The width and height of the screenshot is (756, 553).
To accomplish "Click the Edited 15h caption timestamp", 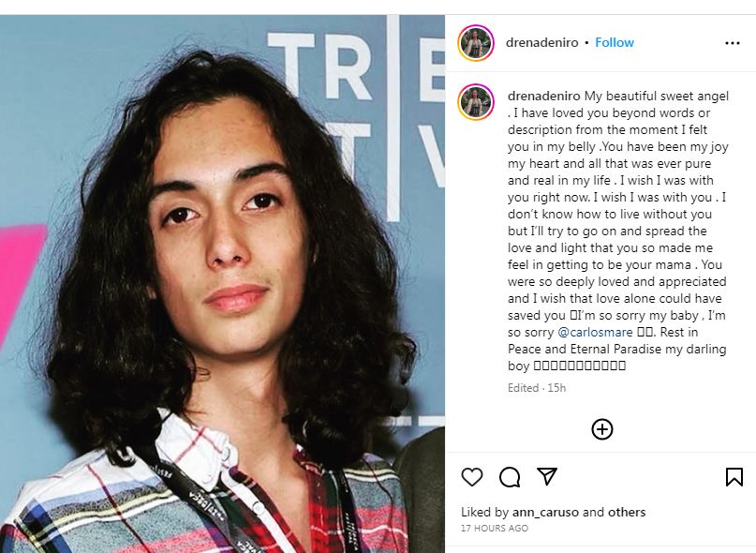I will [537, 388].
